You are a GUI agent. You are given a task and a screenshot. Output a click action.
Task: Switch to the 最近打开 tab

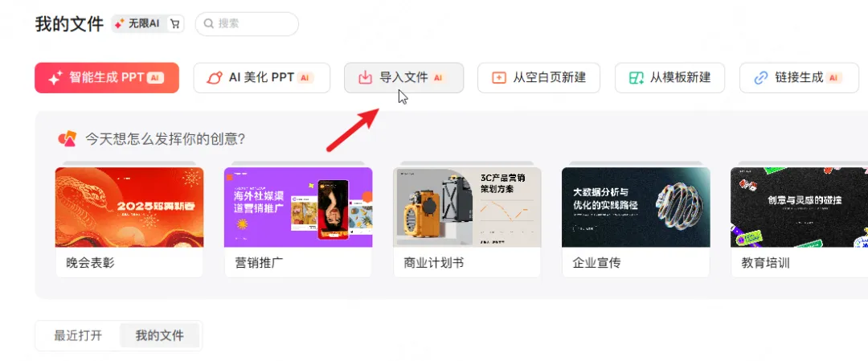[78, 335]
